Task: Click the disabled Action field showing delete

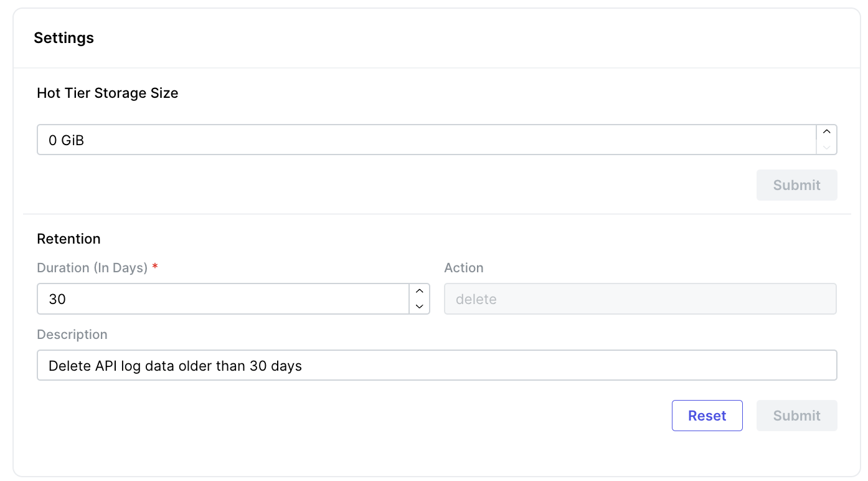Action: 640,299
